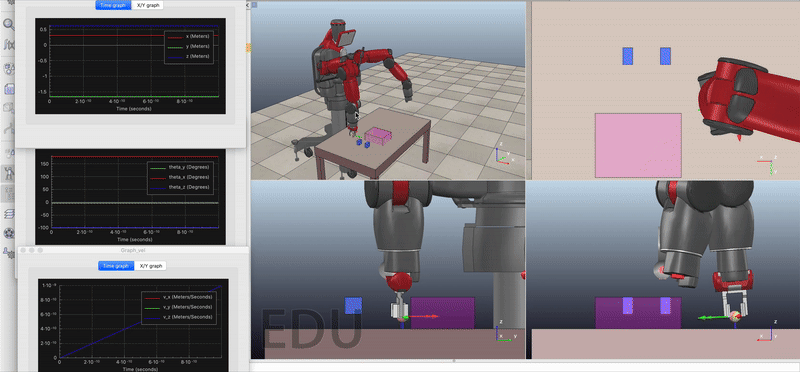Image resolution: width=800 pixels, height=372 pixels.
Task: Select the pink box on table in perspective view
Action: pyautogui.click(x=379, y=136)
